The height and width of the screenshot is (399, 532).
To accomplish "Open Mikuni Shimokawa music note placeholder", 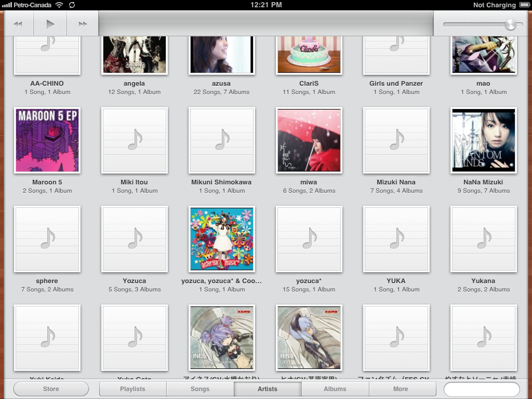I will [221, 140].
